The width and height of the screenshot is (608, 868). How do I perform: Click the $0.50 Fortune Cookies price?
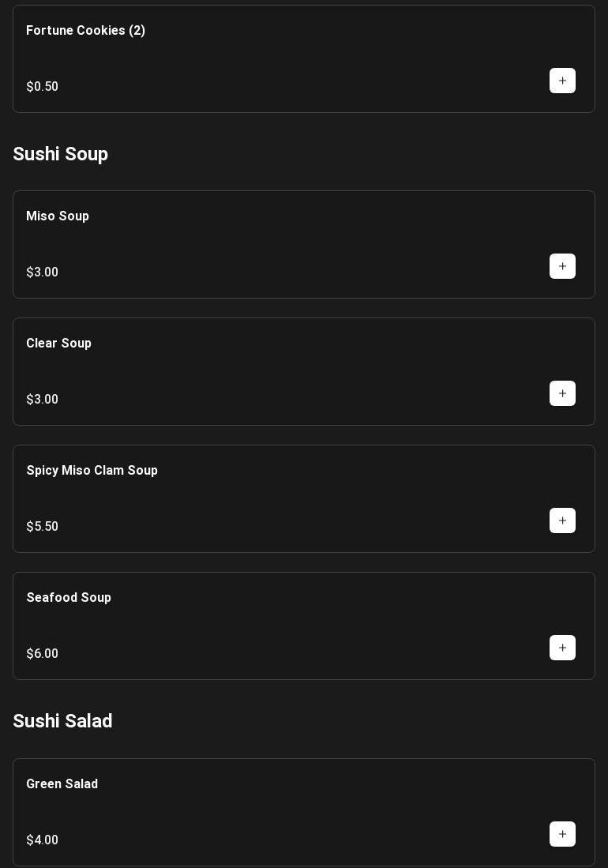(43, 87)
